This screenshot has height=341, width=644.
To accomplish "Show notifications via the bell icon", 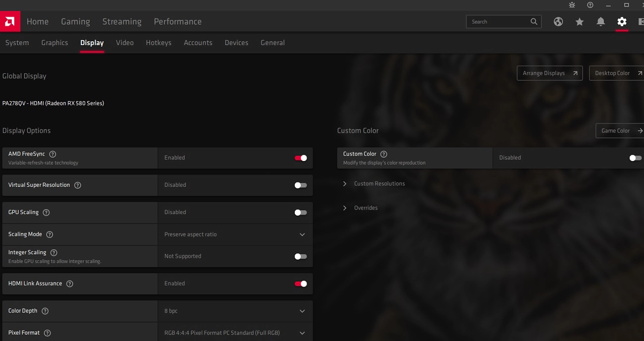I will coord(601,21).
